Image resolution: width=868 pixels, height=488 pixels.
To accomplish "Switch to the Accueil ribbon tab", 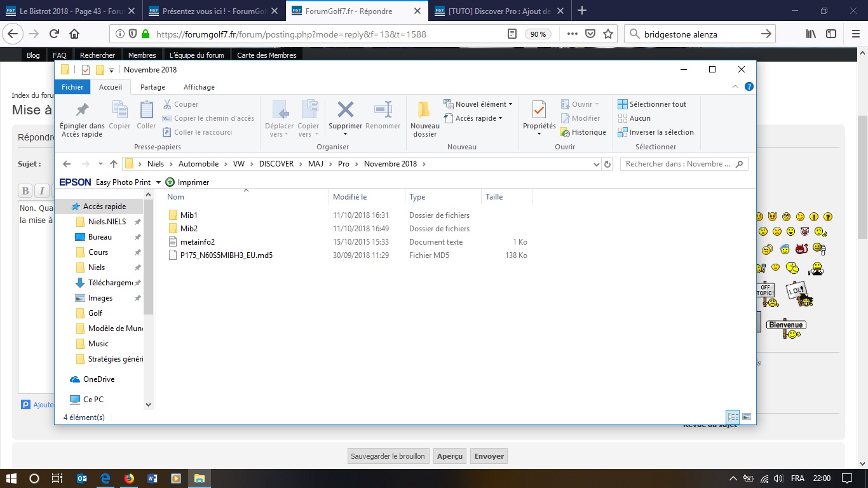I will (111, 87).
